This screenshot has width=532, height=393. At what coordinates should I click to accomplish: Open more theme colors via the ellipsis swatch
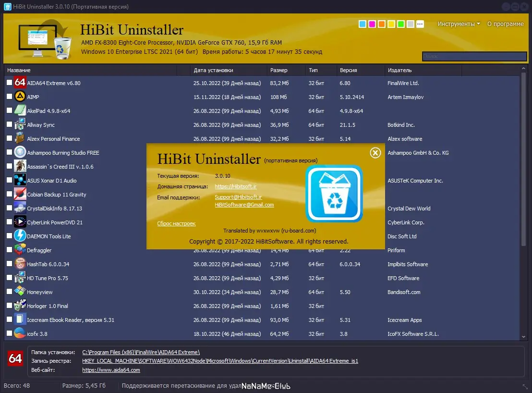(420, 24)
